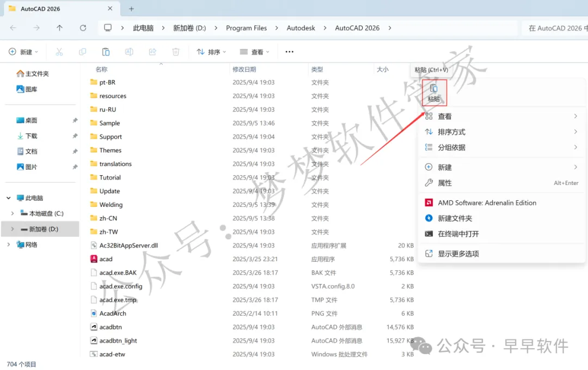Open a new tab with plus button
This screenshot has width=588, height=370.
point(131,9)
